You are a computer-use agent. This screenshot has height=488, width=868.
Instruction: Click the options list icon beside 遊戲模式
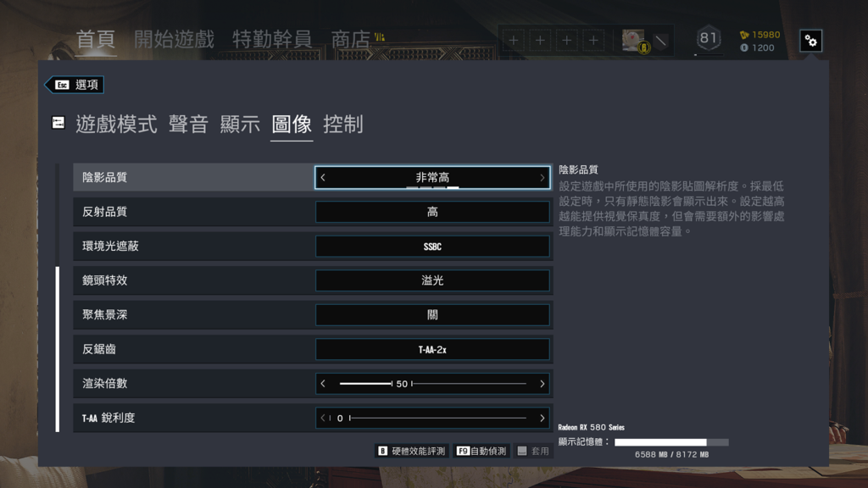pos(58,123)
